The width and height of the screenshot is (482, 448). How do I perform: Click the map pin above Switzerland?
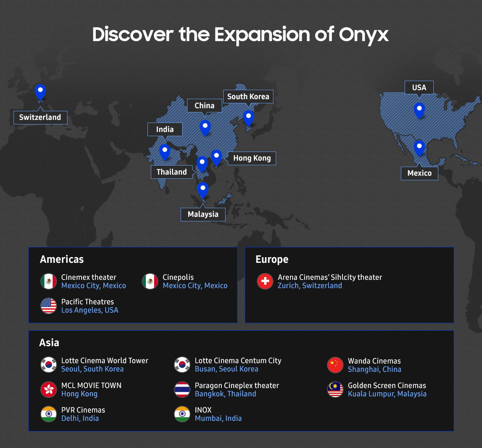pyautogui.click(x=40, y=92)
